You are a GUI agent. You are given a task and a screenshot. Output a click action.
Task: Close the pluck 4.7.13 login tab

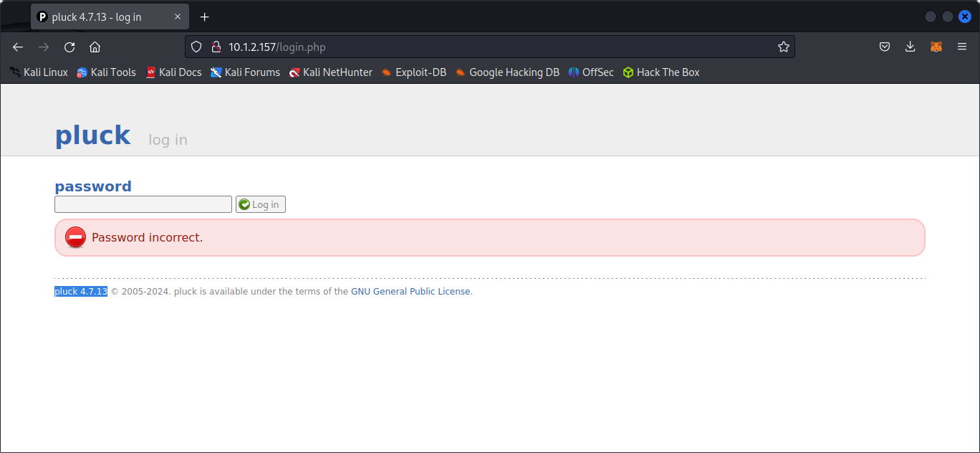pyautogui.click(x=178, y=17)
